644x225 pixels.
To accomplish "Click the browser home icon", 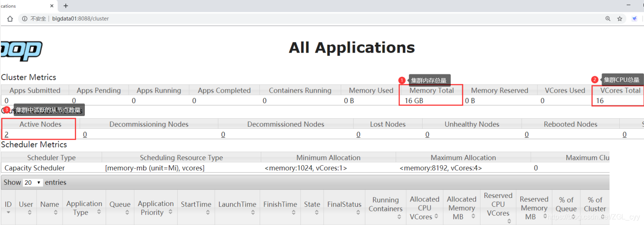I will click(x=10, y=19).
